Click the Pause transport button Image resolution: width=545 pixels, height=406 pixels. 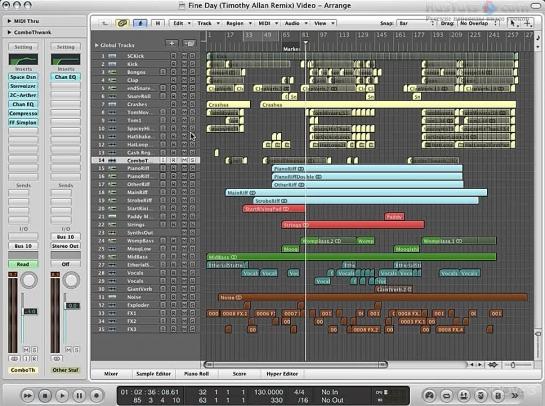click(79, 395)
